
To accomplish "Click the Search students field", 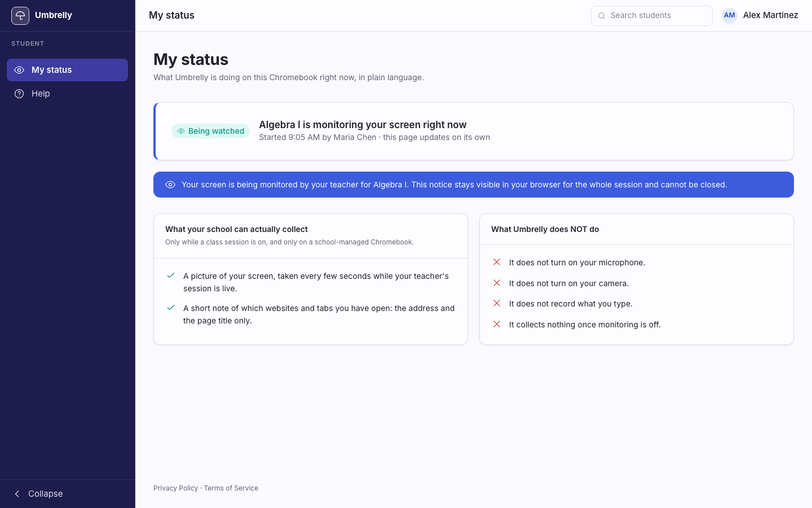I will pyautogui.click(x=651, y=16).
